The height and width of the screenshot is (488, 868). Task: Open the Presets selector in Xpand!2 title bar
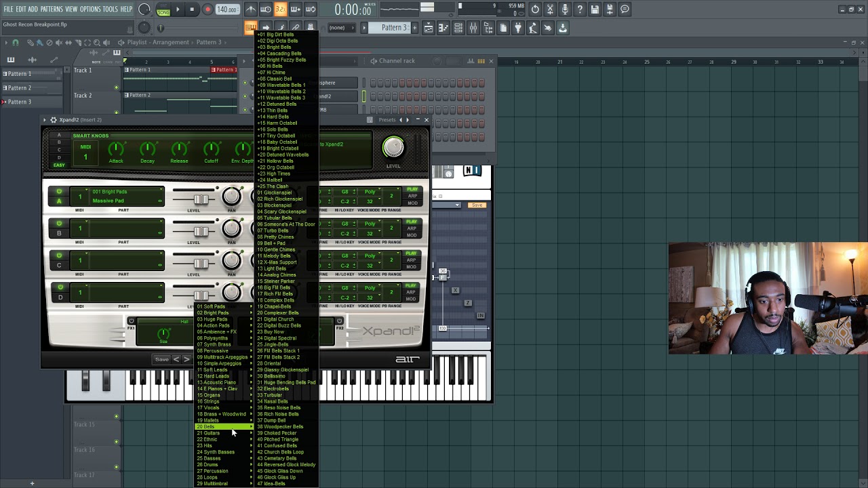(x=387, y=120)
